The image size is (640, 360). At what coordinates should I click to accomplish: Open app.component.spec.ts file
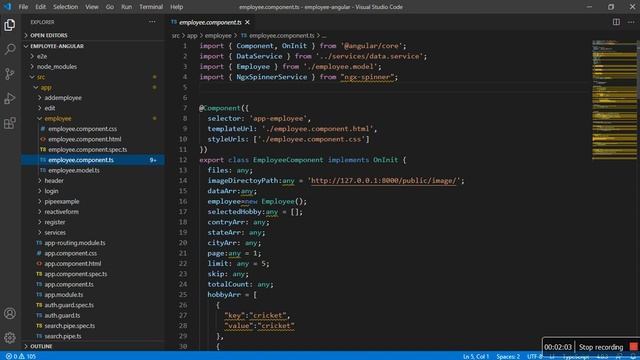pyautogui.click(x=93, y=274)
